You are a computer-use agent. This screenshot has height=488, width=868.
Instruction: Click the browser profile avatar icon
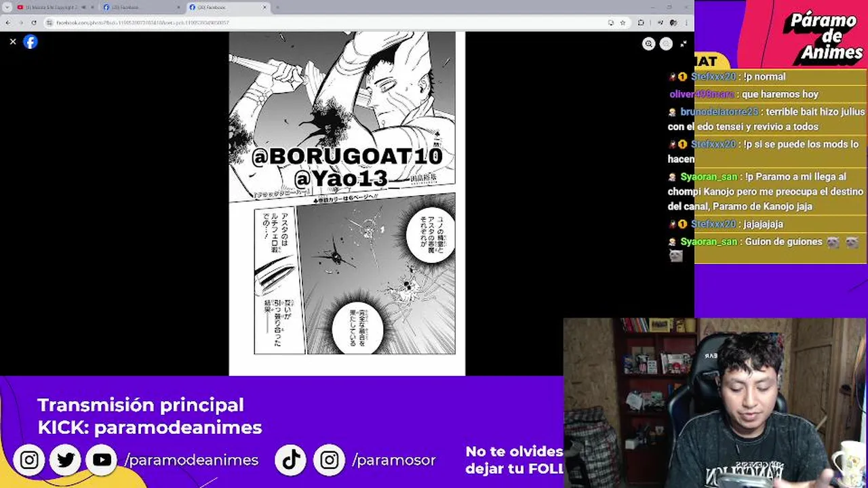(673, 22)
